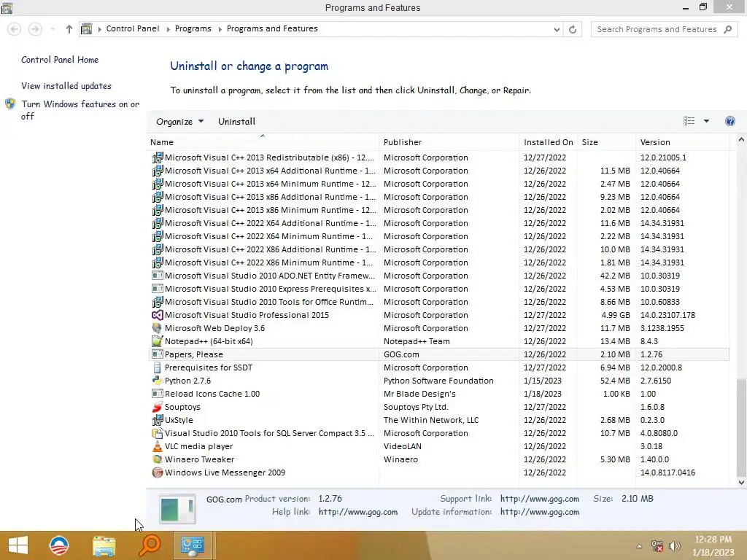
Task: Open the Windows Start button
Action: pyautogui.click(x=18, y=545)
